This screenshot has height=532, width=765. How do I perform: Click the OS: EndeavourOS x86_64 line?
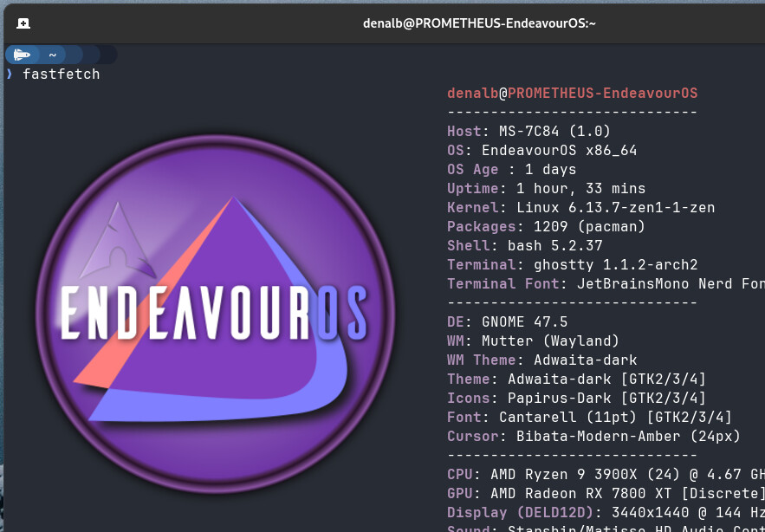pos(542,150)
